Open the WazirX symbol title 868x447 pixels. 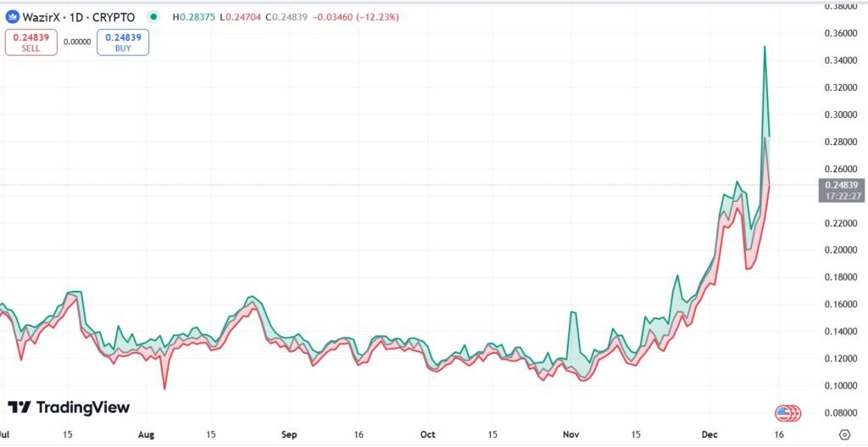[x=77, y=17]
